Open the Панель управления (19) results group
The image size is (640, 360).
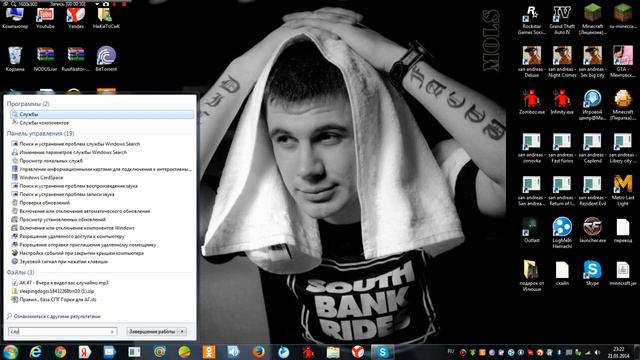pyautogui.click(x=40, y=133)
